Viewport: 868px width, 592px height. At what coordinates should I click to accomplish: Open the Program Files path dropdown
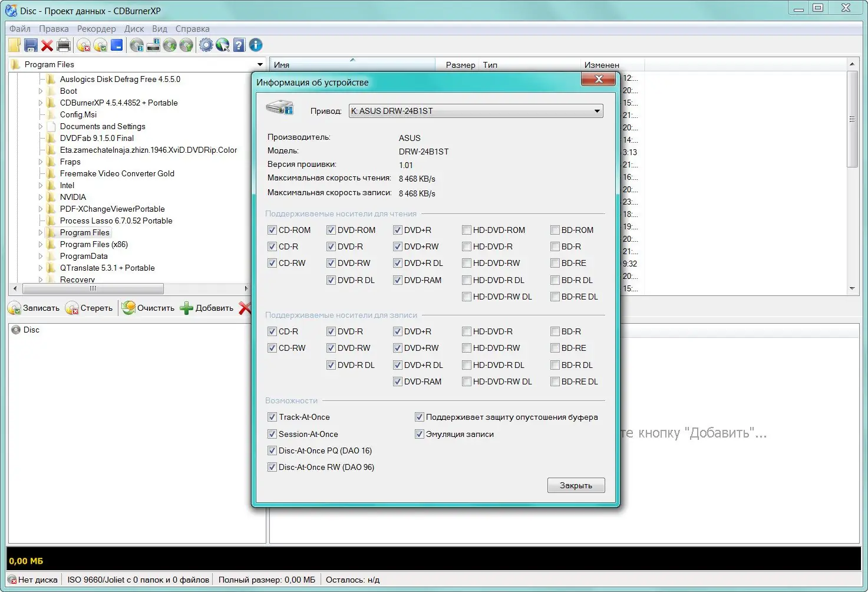click(260, 64)
